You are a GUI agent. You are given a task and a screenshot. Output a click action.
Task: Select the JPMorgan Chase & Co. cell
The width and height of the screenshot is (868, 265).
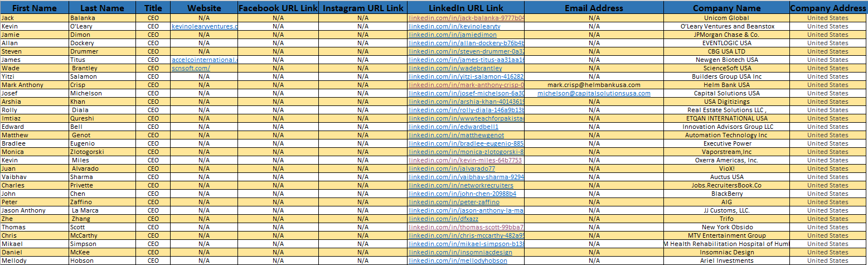[x=726, y=35]
